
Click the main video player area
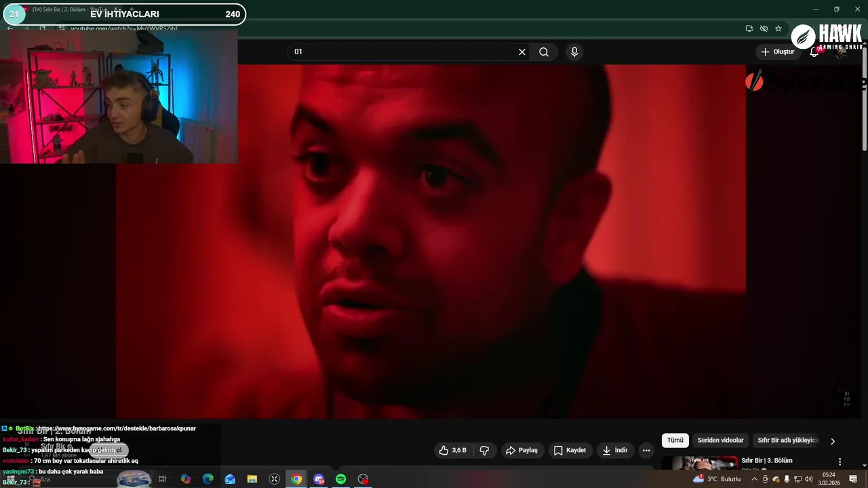point(431,241)
